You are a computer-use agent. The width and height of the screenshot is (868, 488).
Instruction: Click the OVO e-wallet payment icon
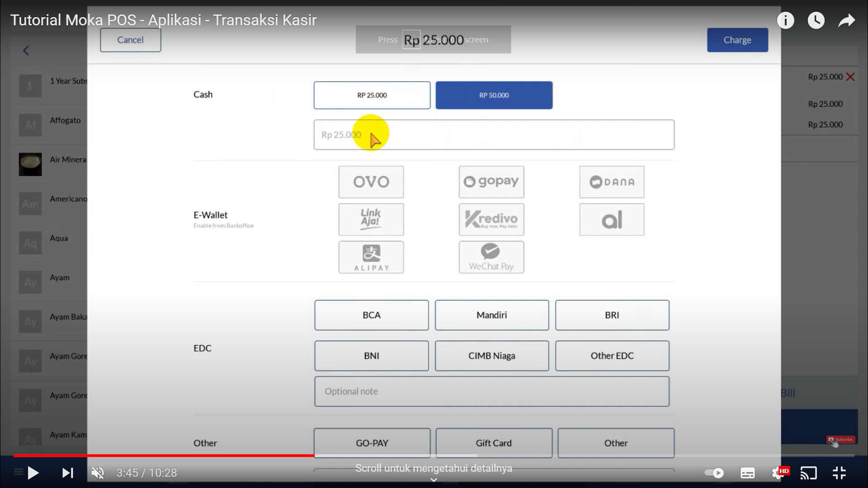tap(371, 182)
